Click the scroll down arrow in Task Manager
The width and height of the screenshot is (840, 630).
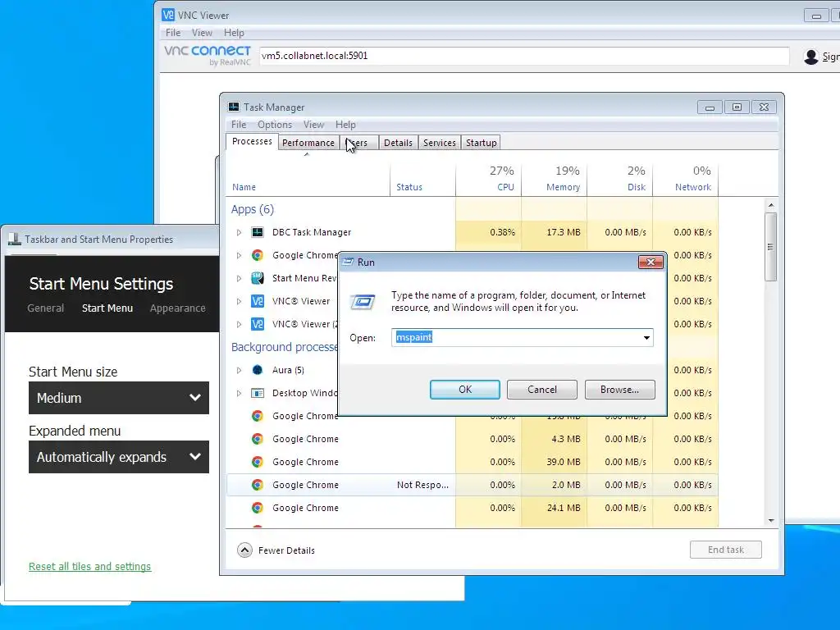tap(771, 520)
